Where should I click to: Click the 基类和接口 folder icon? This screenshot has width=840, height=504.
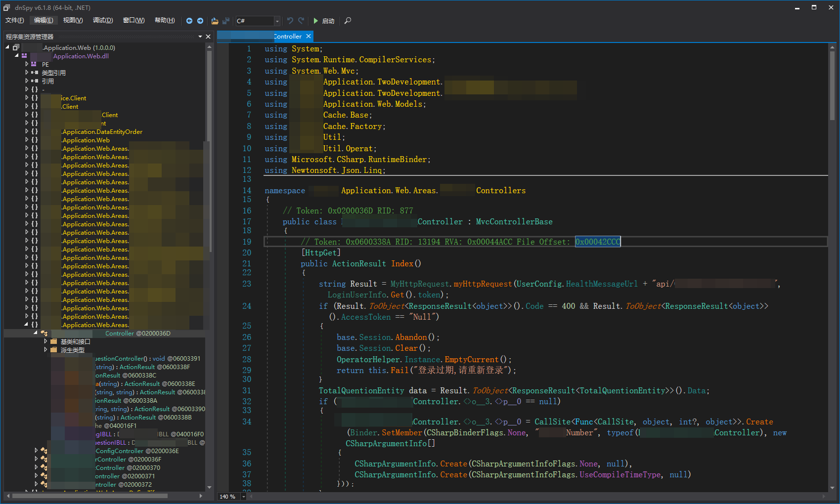pos(54,341)
